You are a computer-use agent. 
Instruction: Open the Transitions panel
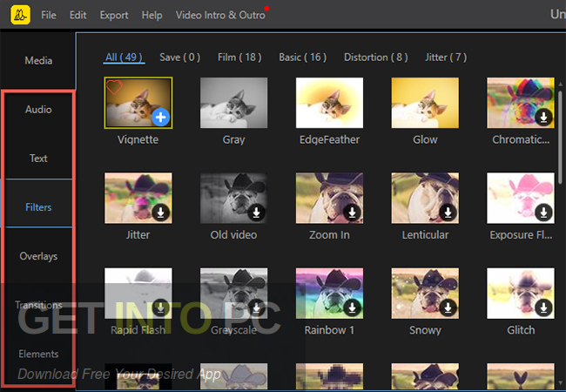point(38,305)
